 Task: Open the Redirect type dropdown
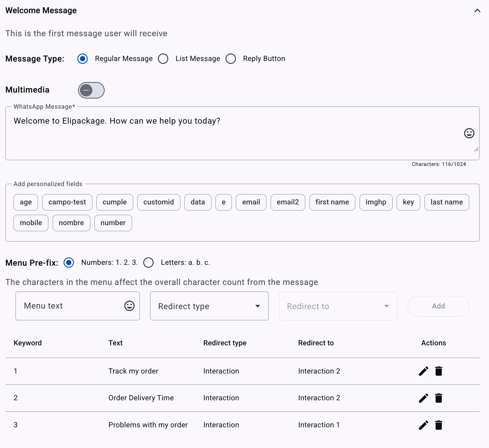click(209, 306)
